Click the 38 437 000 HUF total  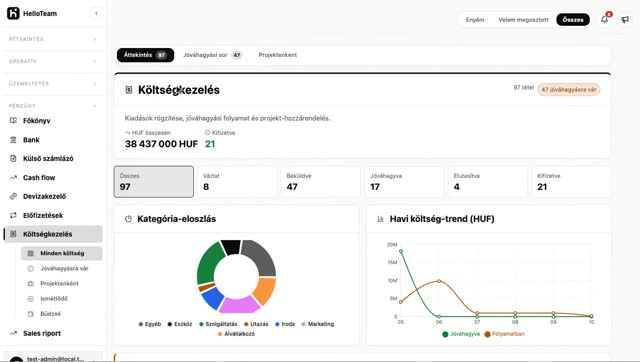[161, 144]
